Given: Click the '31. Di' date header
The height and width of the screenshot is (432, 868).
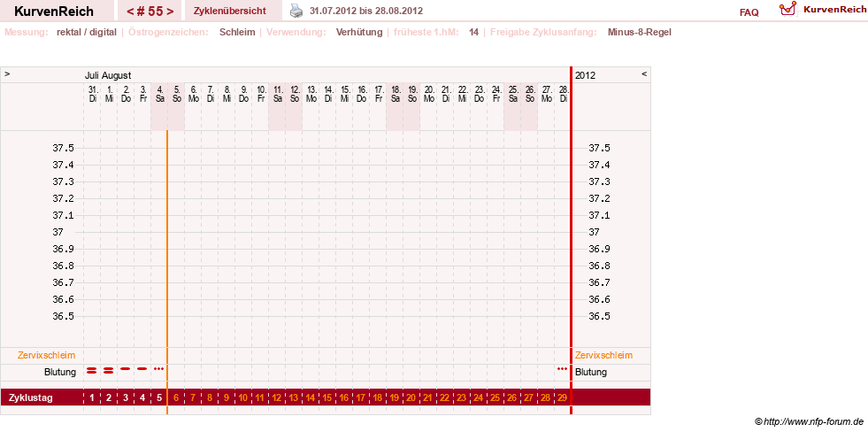Looking at the screenshot, I should click(x=92, y=94).
